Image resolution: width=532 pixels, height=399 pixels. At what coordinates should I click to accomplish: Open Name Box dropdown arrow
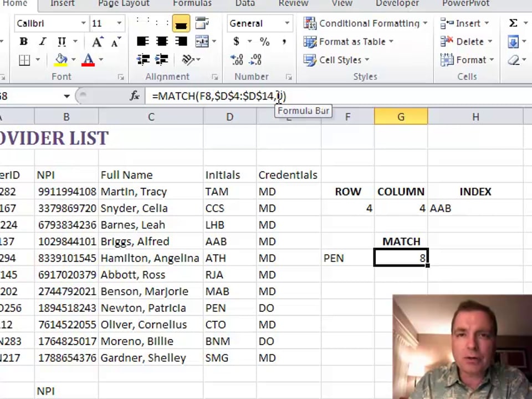coord(66,96)
